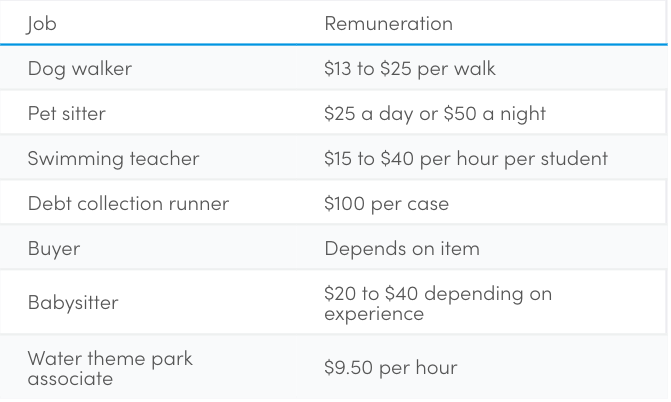Select the Dog walker cell
This screenshot has height=402, width=671.
tap(80, 68)
